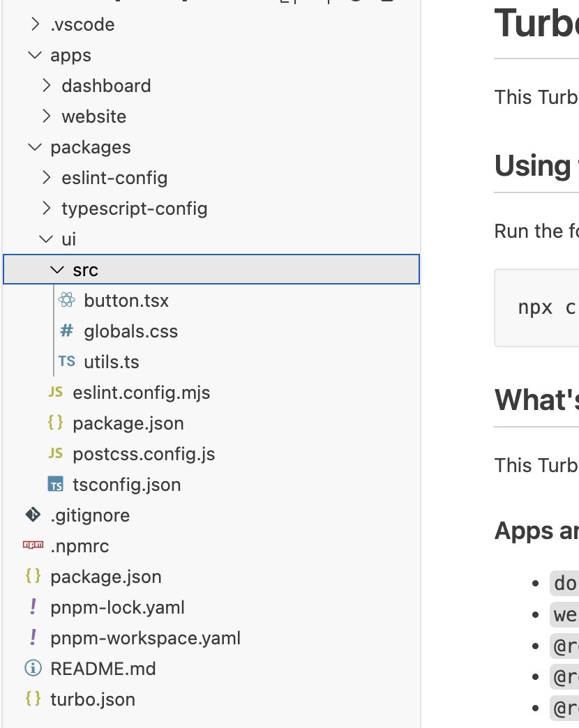
Task: Open the turbo.json file
Action: pos(93,699)
